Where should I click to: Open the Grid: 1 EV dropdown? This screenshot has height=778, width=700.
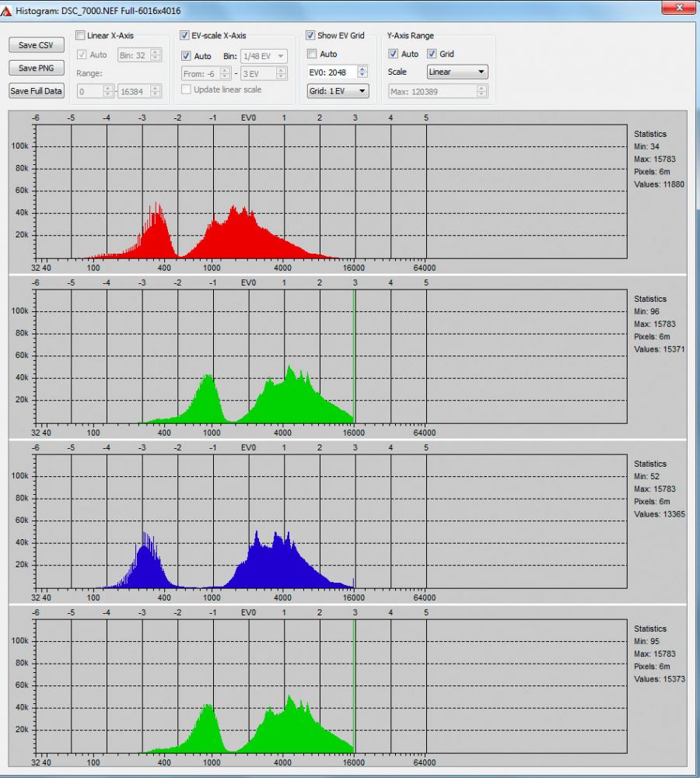(x=338, y=91)
